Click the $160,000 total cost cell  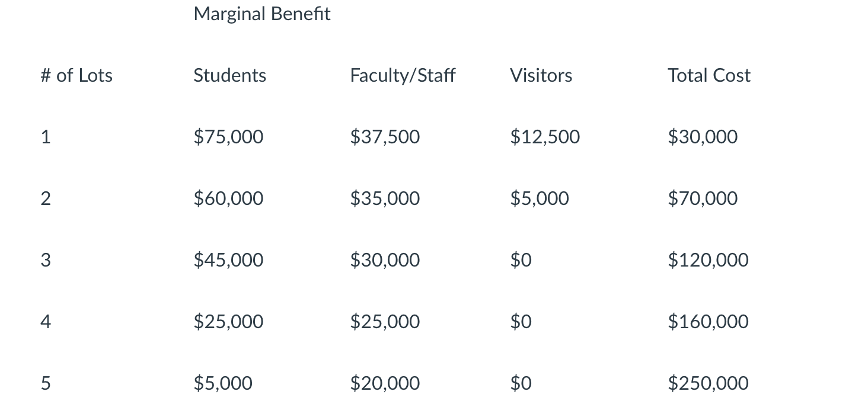708,322
